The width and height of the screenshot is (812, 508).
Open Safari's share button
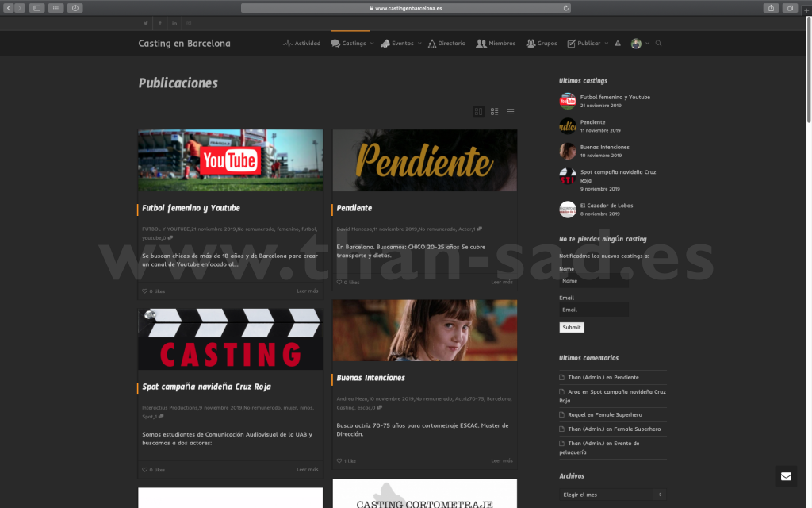click(771, 8)
